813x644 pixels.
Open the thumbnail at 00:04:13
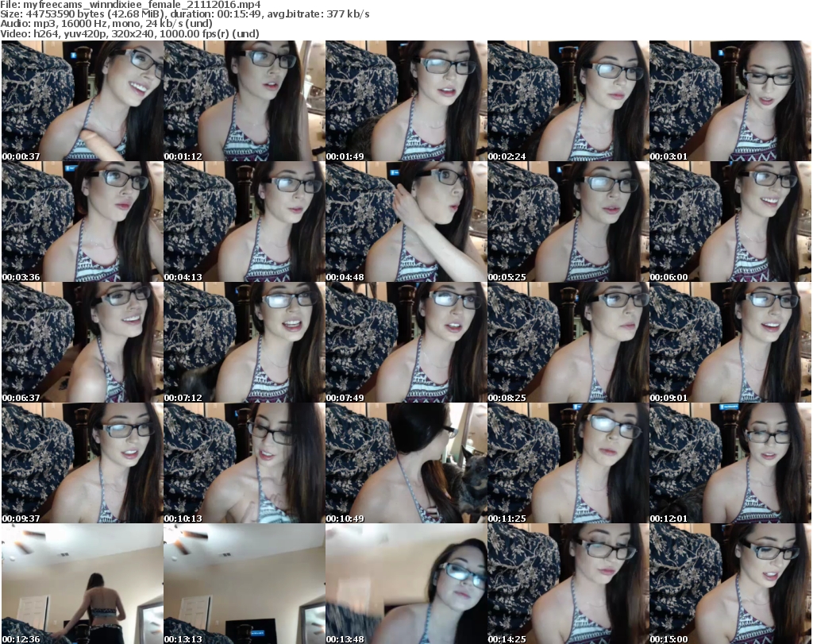[x=245, y=222]
